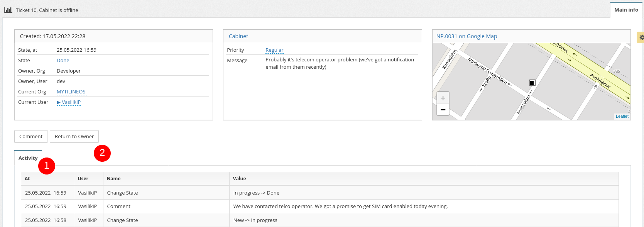
Task: Click the Return to Owner button
Action: (x=74, y=137)
